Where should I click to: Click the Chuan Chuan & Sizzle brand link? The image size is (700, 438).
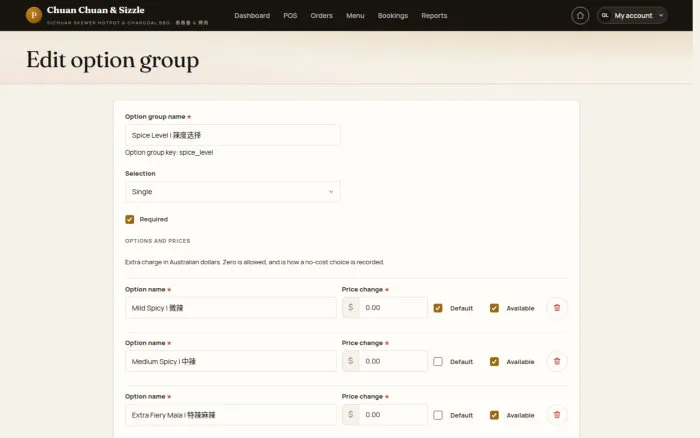(x=96, y=10)
